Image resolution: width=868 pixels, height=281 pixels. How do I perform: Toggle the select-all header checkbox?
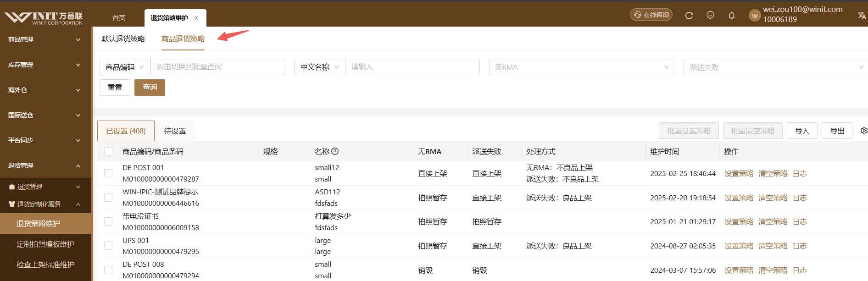click(x=108, y=151)
